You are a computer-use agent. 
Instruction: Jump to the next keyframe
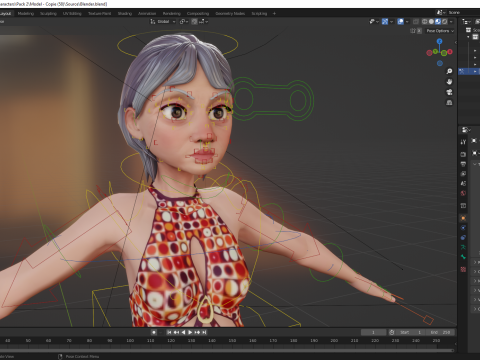(x=197, y=332)
